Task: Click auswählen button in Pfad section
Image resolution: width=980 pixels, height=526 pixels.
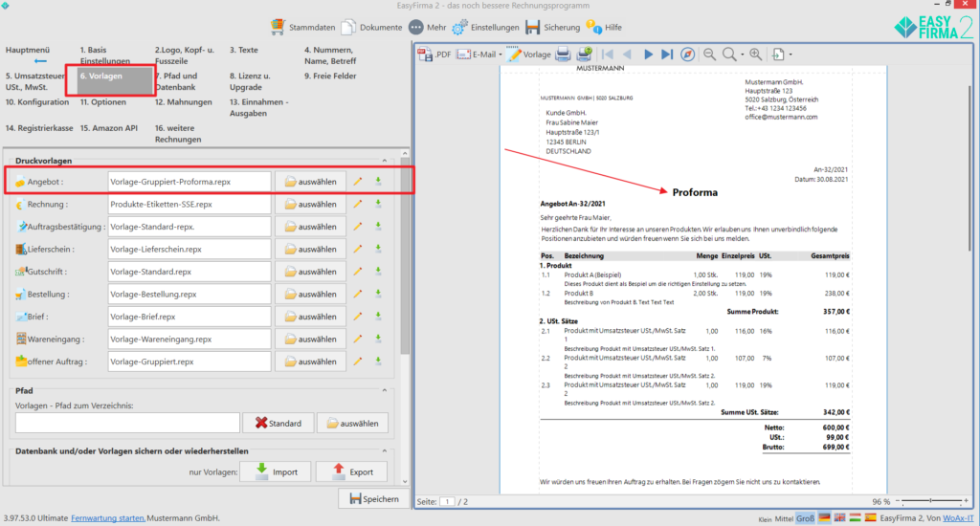Action: [x=352, y=423]
